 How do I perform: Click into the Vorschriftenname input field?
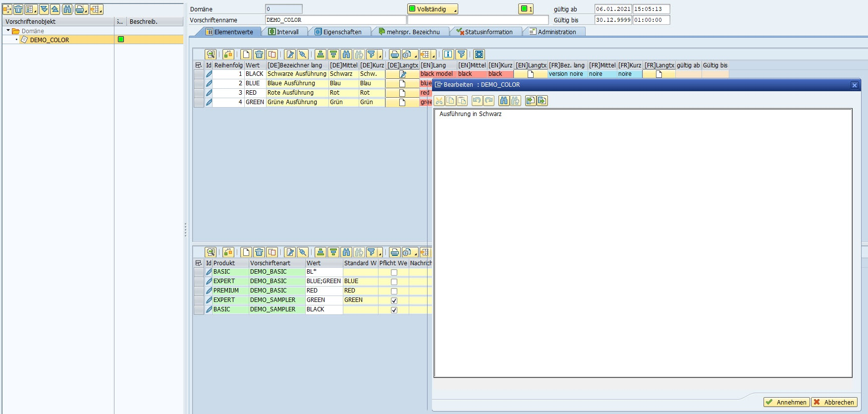pos(335,20)
